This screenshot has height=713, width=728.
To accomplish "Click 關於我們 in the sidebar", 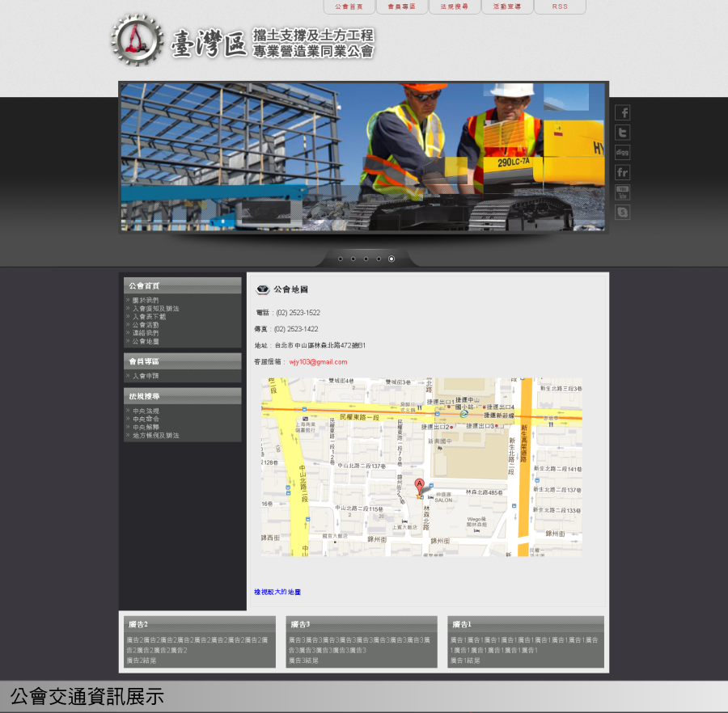I will point(146,300).
